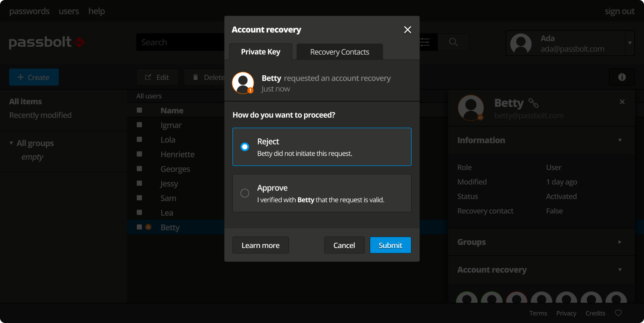644x323 pixels.
Task: Click the user name Sam
Action: (168, 198)
